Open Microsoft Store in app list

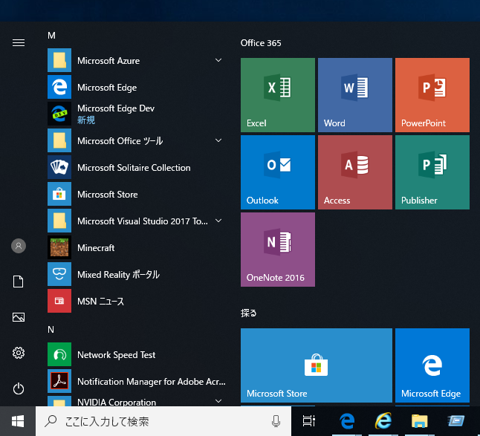point(137,194)
